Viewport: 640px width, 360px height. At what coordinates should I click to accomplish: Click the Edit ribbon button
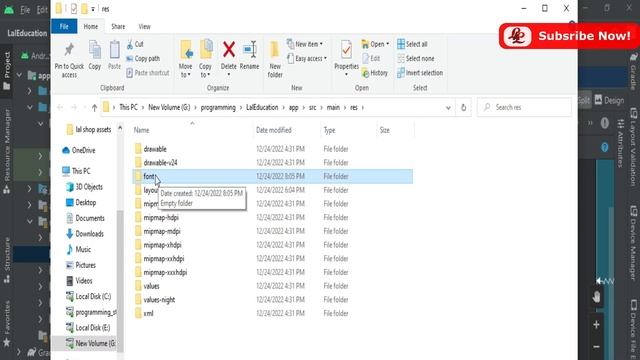tap(371, 58)
